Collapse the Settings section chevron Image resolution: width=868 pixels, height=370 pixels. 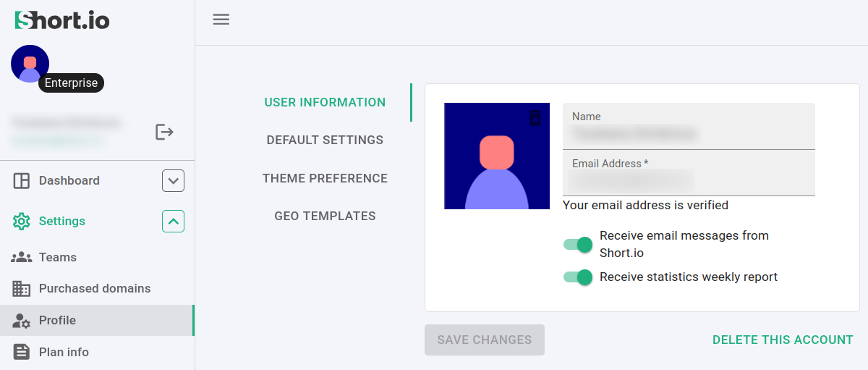pos(173,222)
